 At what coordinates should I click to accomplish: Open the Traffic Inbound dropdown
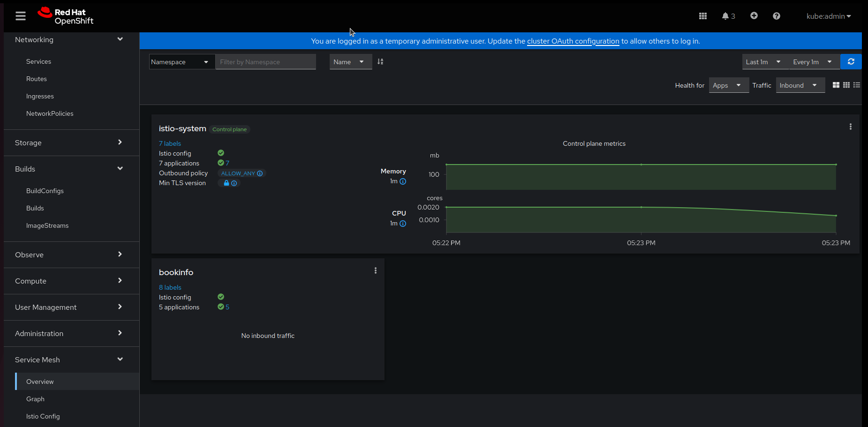tap(800, 85)
